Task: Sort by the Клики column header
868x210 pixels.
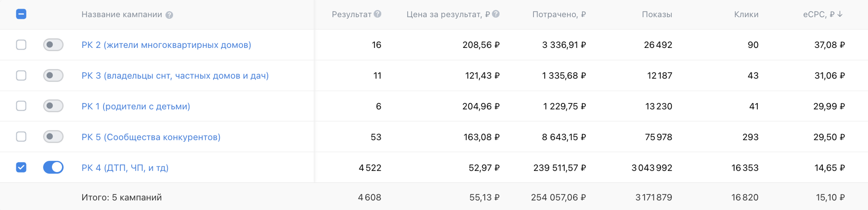Action: coord(746,14)
